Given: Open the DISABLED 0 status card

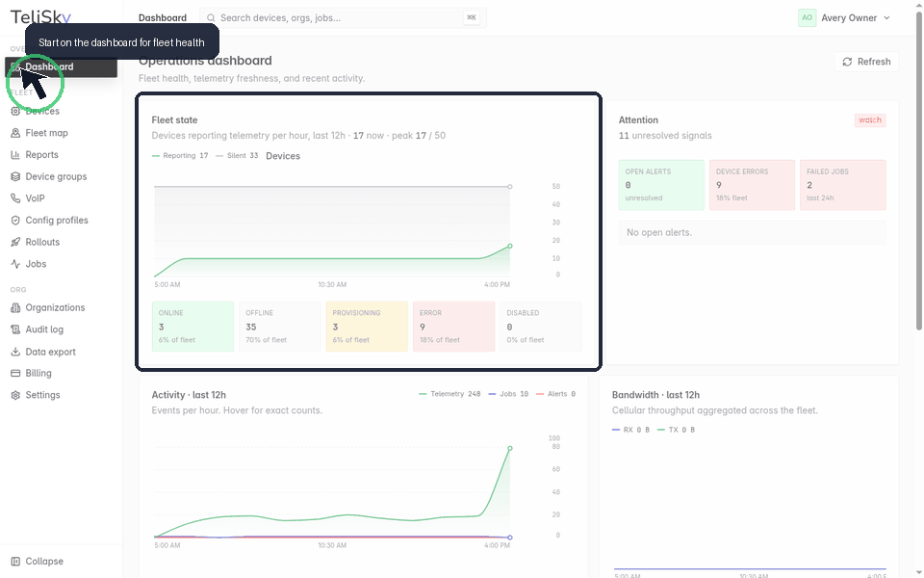Looking at the screenshot, I should click(541, 327).
